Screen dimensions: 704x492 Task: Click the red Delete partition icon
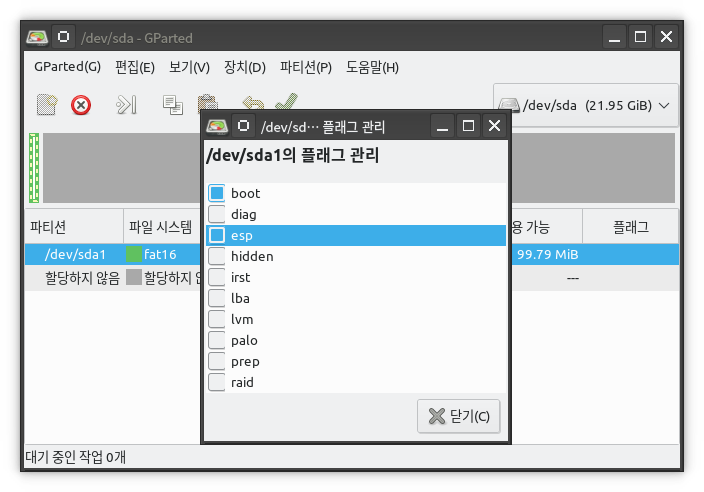click(81, 105)
